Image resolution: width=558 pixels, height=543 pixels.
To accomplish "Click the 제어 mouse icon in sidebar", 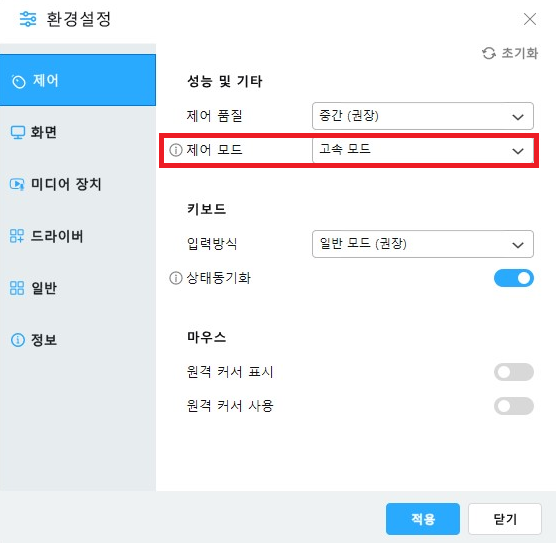I will [x=18, y=81].
